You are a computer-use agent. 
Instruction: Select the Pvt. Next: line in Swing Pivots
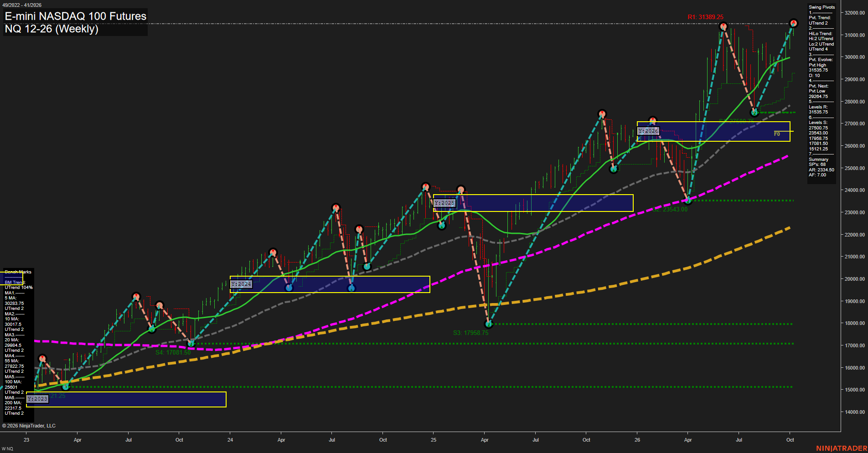click(x=819, y=86)
